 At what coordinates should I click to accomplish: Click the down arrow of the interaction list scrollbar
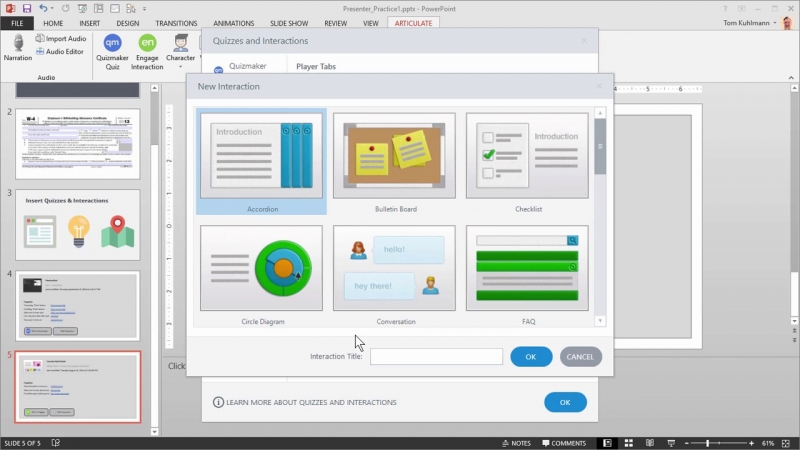[600, 321]
